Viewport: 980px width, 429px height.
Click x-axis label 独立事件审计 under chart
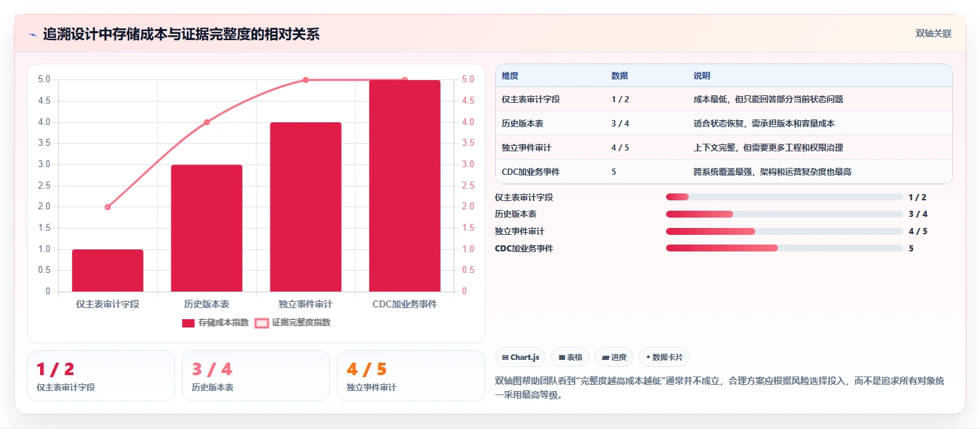pos(306,304)
